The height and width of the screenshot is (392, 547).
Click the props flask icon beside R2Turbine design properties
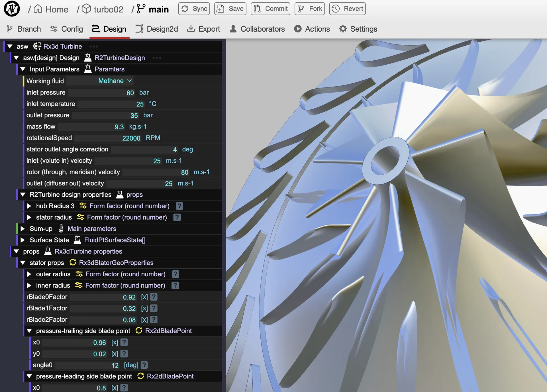coord(120,194)
